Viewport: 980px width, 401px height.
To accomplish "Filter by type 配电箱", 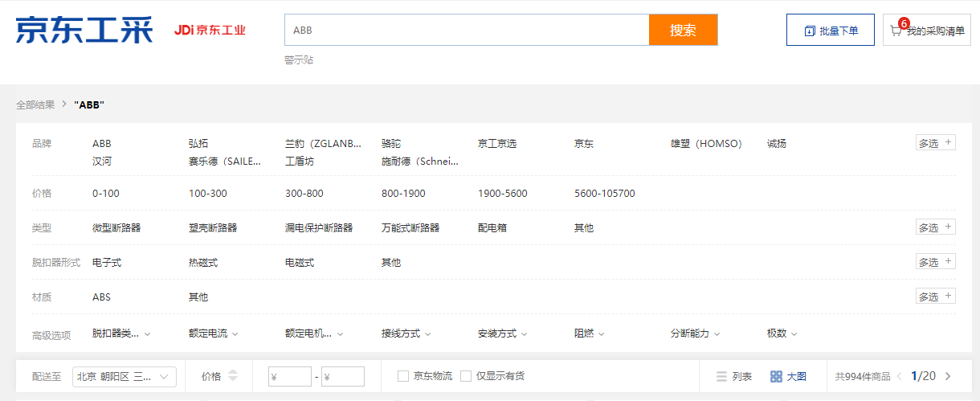I will (492, 228).
